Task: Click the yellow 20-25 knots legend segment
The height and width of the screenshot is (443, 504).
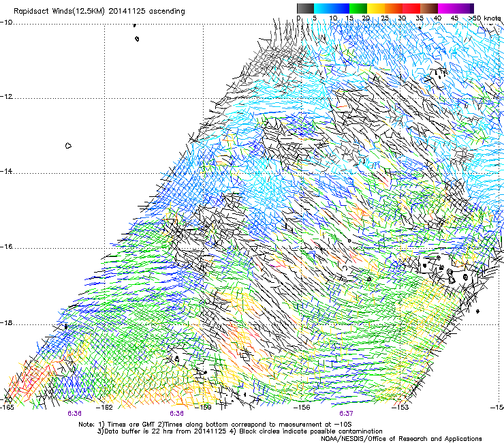Action: coord(376,8)
